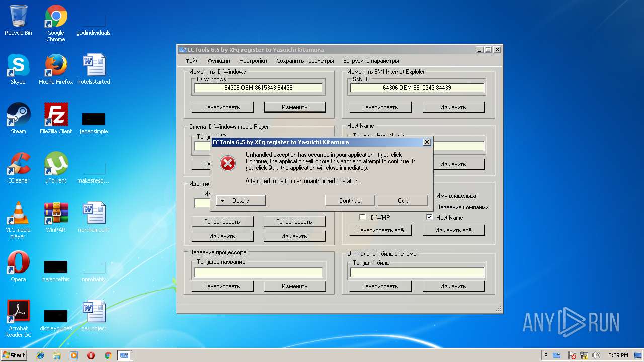The image size is (644, 362).
Task: Open the Recycle Bin desktop icon
Action: click(x=18, y=20)
